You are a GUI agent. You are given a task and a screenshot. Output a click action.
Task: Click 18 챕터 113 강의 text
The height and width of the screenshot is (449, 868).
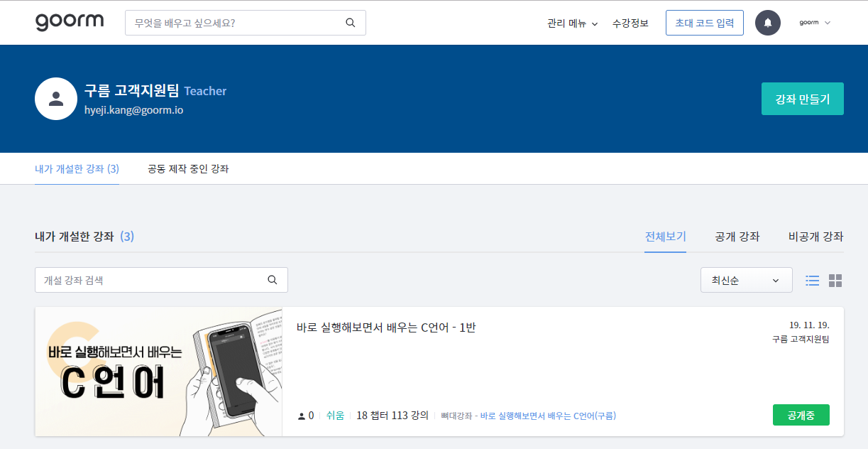coord(392,416)
